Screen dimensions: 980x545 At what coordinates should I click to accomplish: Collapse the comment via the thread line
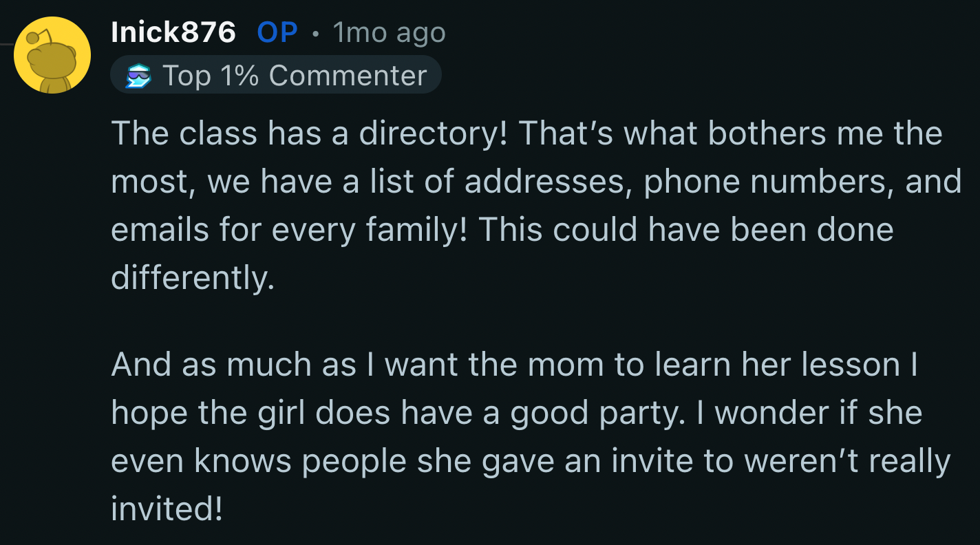point(7,45)
